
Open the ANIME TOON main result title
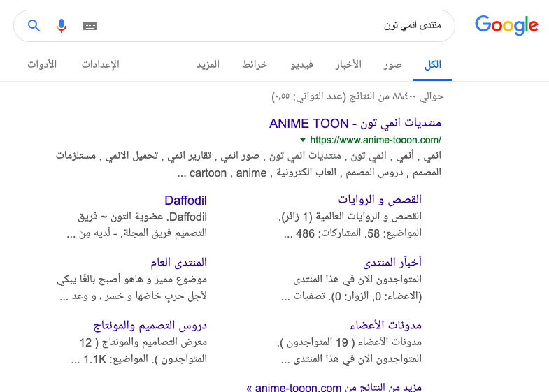point(355,124)
